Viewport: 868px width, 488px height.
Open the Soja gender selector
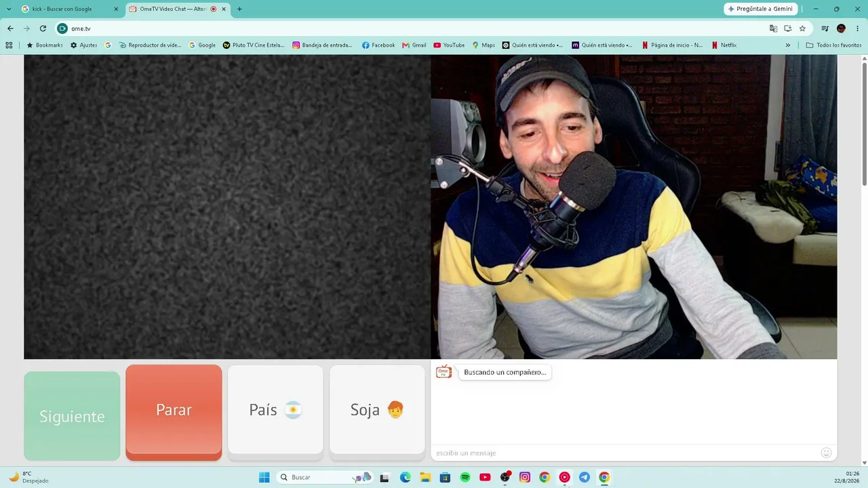[377, 409]
